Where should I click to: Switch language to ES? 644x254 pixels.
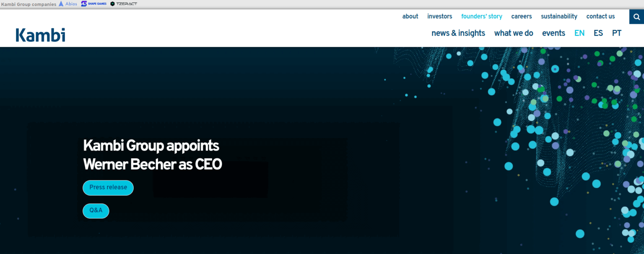[598, 33]
